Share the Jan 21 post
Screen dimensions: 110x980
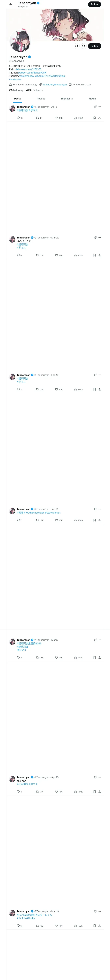point(99,520)
